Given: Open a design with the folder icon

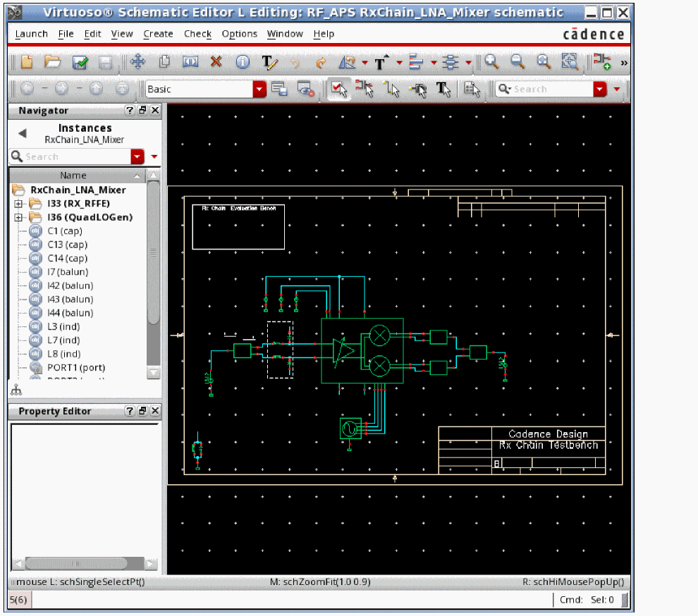Looking at the screenshot, I should coord(52,63).
